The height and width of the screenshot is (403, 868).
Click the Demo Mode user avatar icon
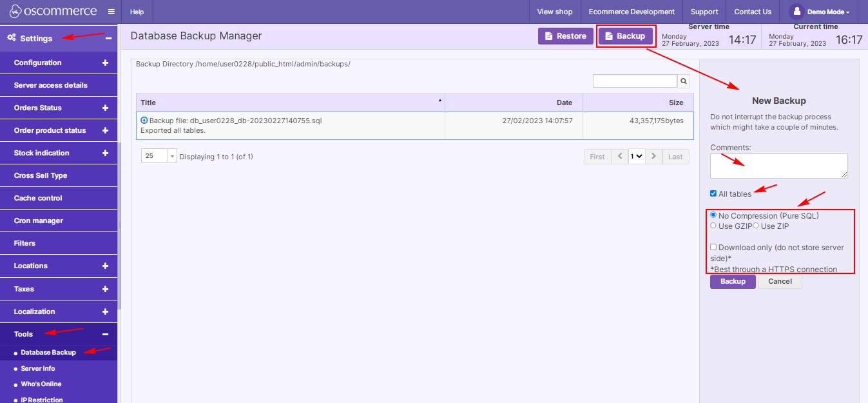coord(797,12)
